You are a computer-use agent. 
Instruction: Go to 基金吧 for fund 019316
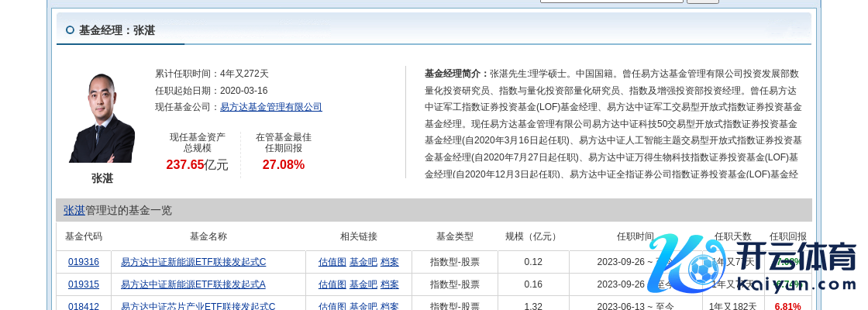click(x=363, y=262)
